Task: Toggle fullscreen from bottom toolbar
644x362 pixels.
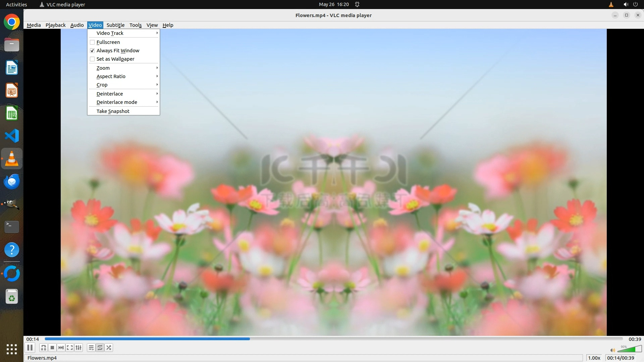Action: pyautogui.click(x=70, y=348)
